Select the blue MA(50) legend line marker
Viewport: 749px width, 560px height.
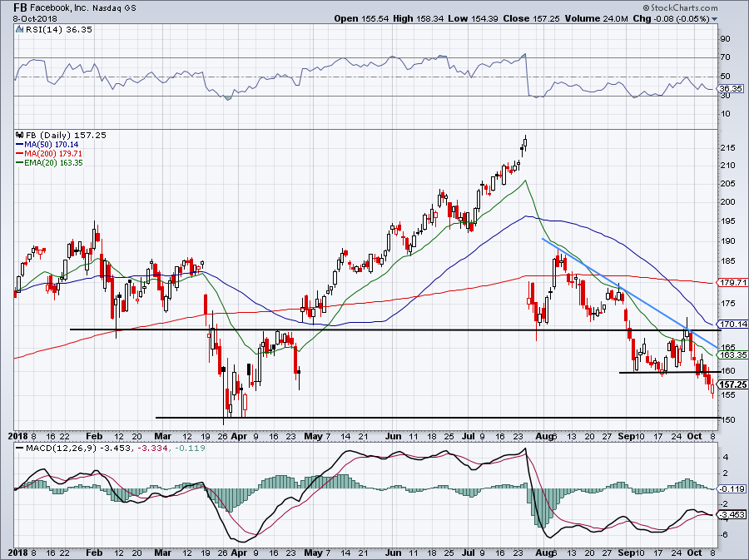tap(20, 144)
